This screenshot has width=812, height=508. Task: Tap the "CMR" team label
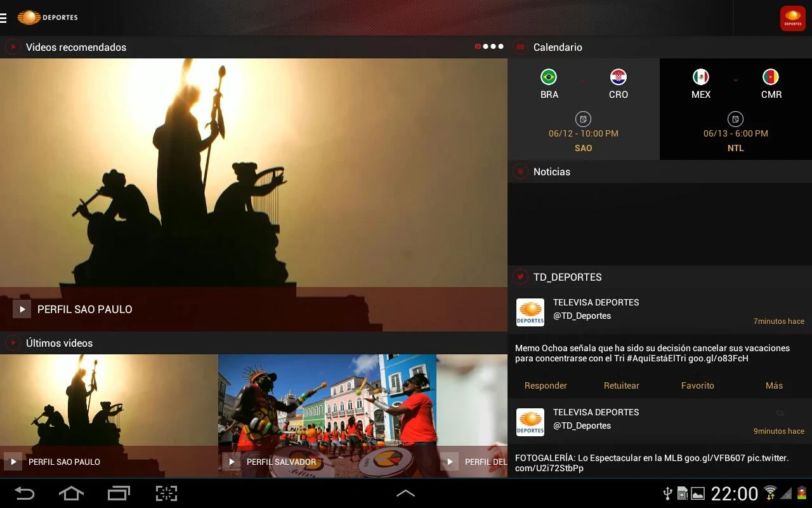[x=771, y=95]
